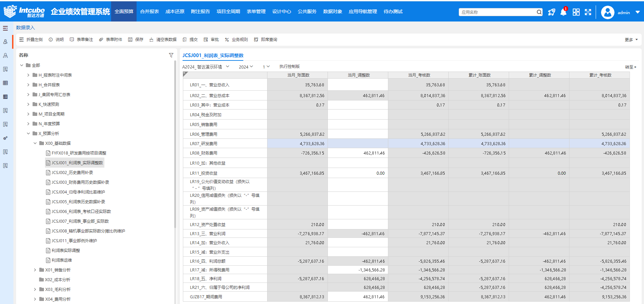Click the 审批 approval button
The image size is (644, 304).
[x=215, y=39]
